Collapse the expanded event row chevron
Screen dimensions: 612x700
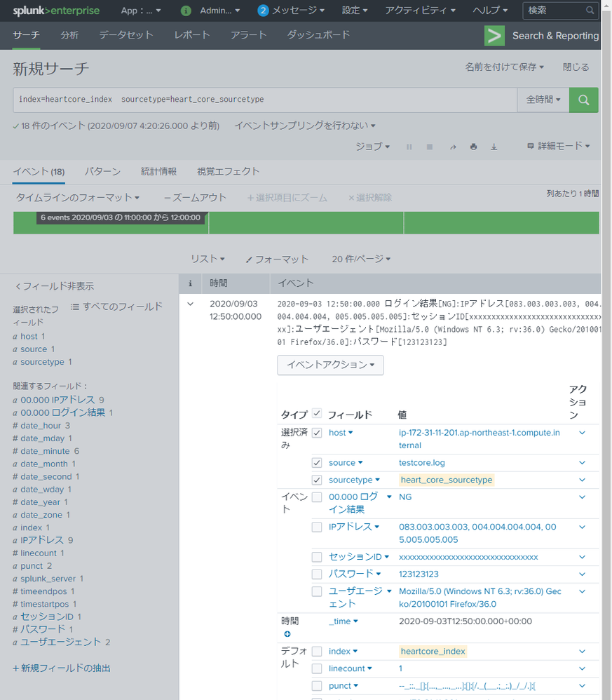point(190,304)
